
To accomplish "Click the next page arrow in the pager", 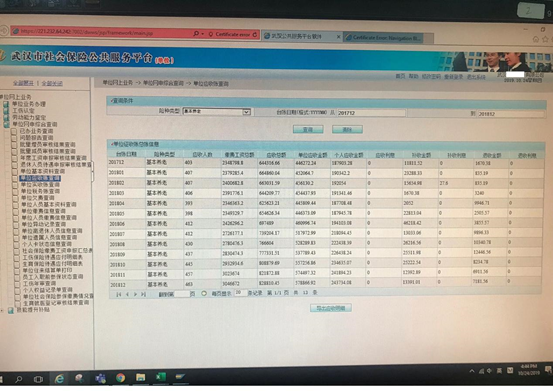I will [x=135, y=294].
